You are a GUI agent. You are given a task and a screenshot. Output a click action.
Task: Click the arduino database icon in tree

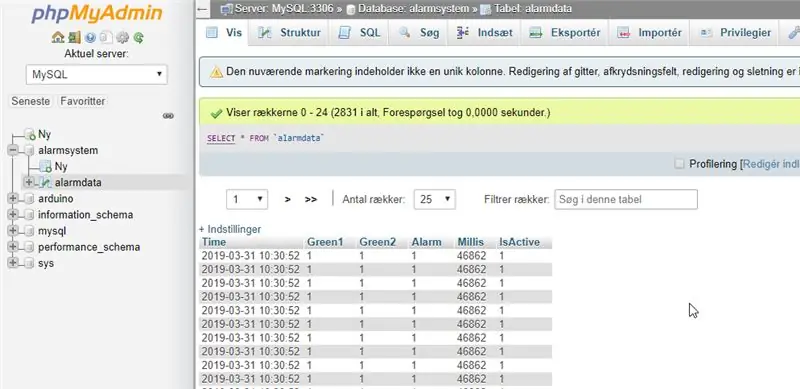(30, 199)
